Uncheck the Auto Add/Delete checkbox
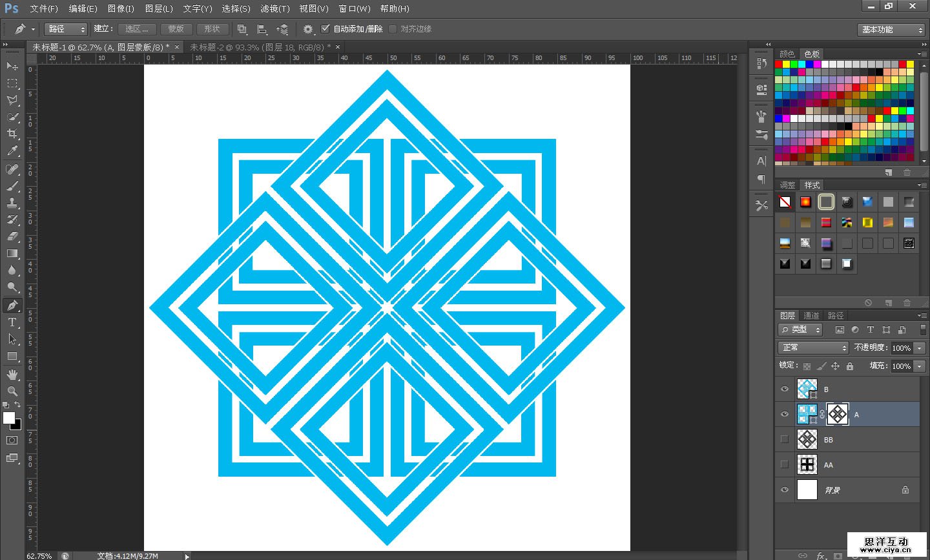930x560 pixels. click(325, 29)
